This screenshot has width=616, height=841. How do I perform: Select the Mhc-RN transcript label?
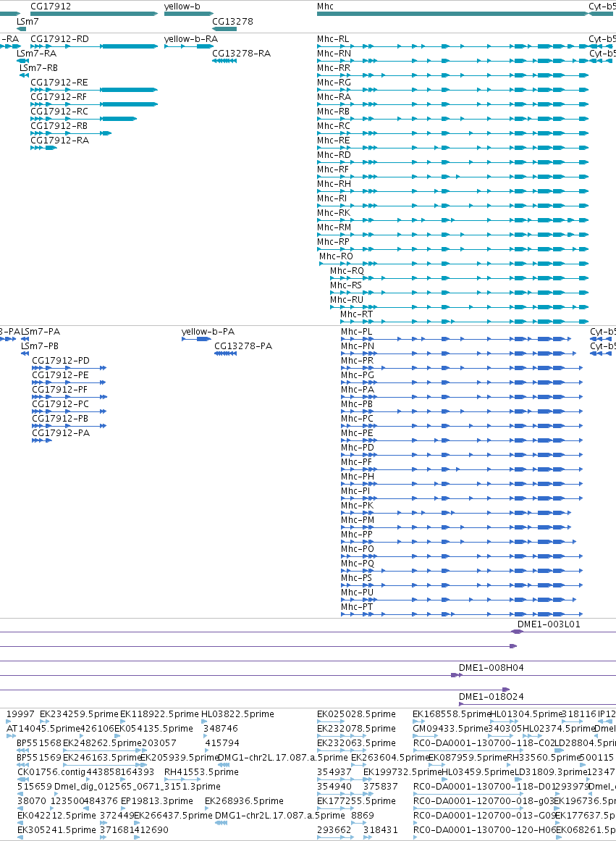coord(334,54)
